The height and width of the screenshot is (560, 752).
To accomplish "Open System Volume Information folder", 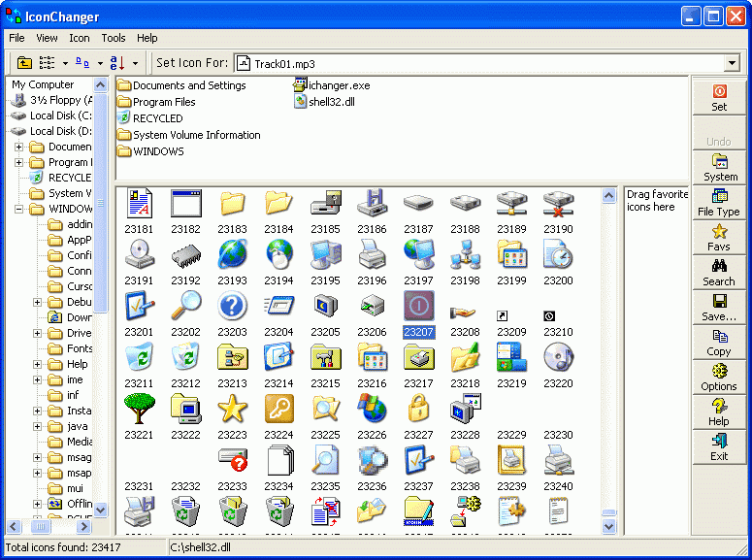I will coord(189,135).
